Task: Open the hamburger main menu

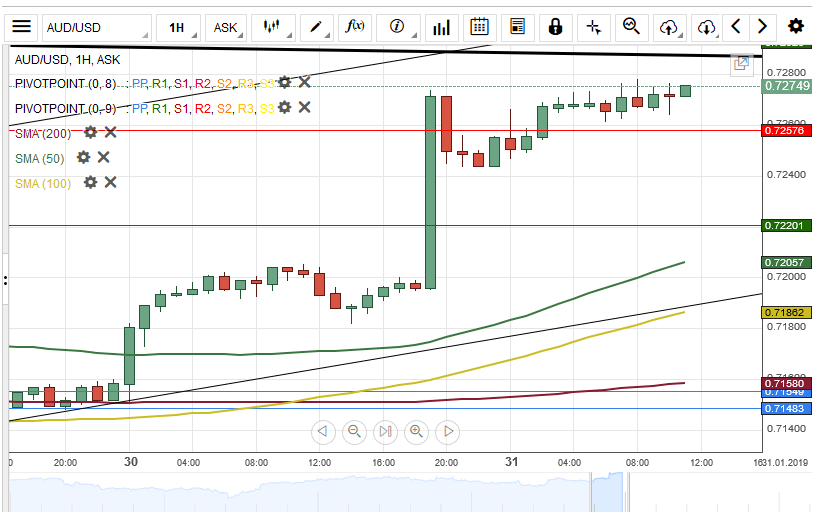Action: (21, 27)
